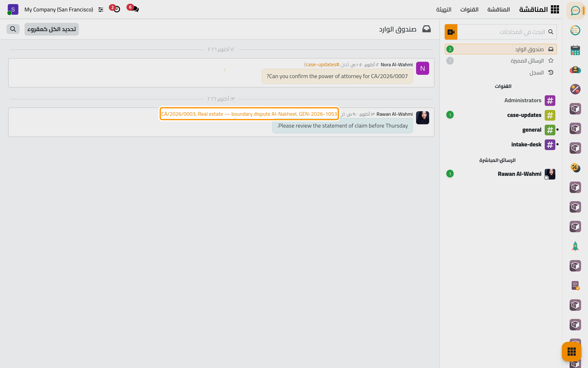Open the المناقشة top menu item
588x368 pixels.
tap(499, 10)
